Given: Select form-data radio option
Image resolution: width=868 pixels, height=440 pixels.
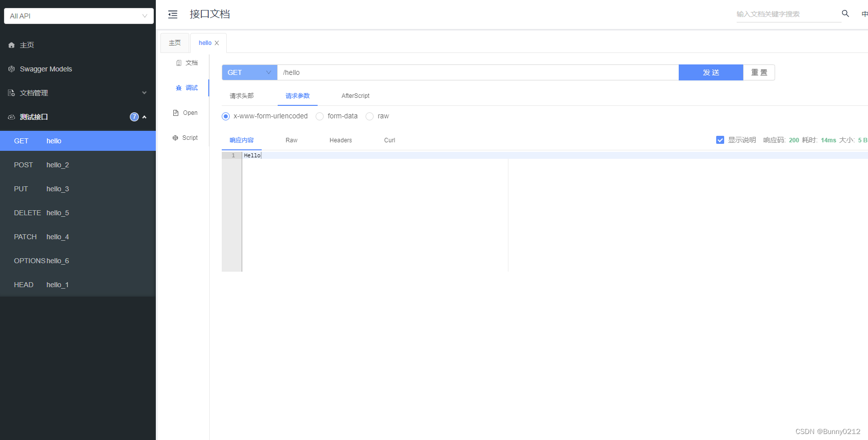Looking at the screenshot, I should [320, 116].
